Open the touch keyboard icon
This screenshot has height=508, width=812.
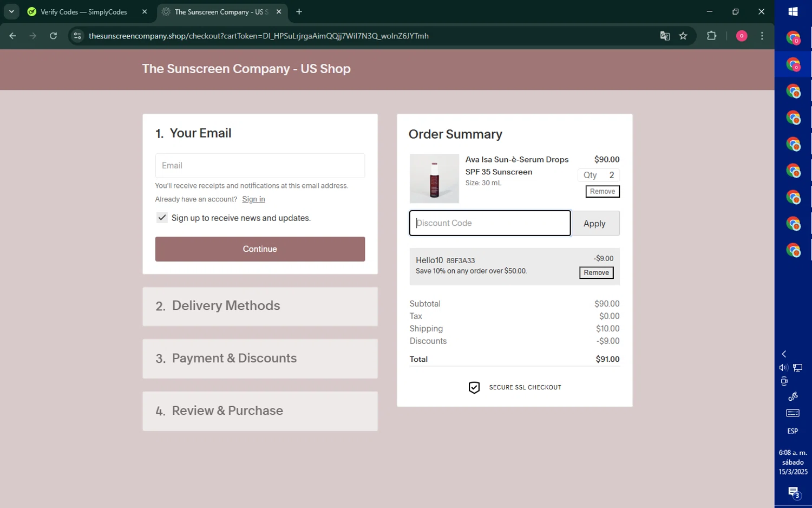click(793, 413)
